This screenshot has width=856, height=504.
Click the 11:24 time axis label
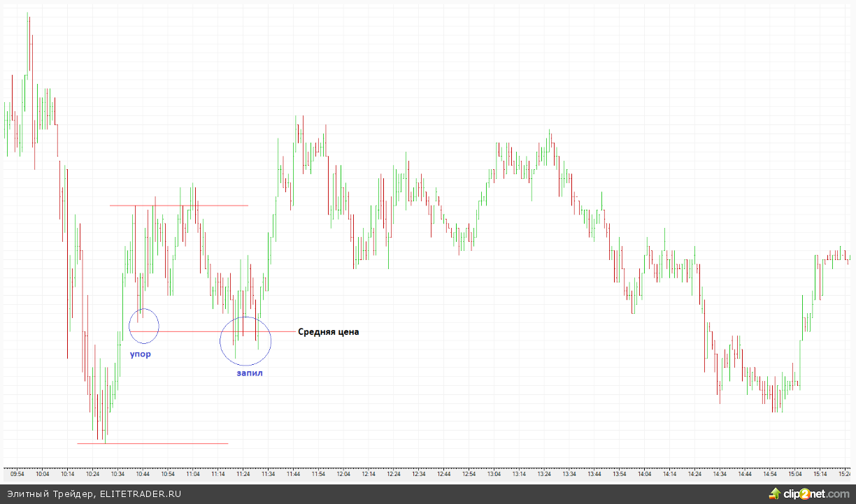(243, 474)
